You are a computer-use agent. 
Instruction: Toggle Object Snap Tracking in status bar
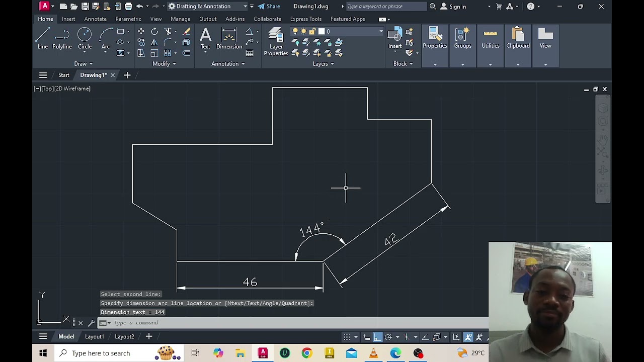pos(425,337)
